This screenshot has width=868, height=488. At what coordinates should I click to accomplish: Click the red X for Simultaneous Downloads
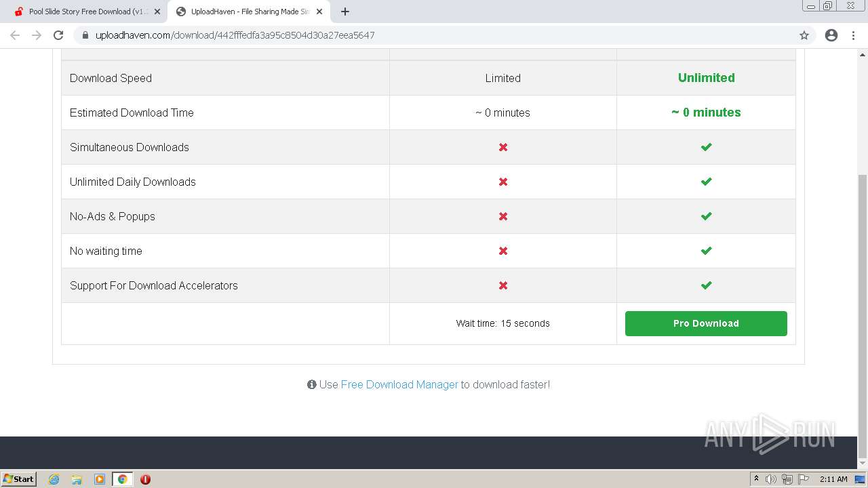point(503,147)
